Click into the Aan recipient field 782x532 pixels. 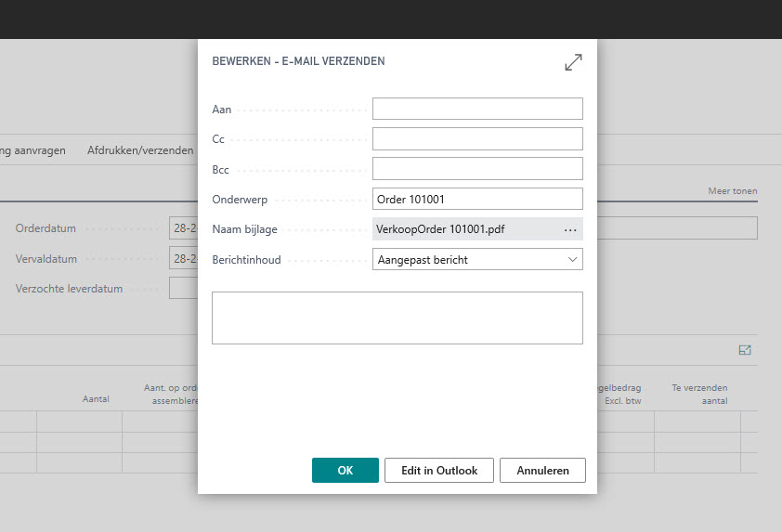(x=477, y=110)
